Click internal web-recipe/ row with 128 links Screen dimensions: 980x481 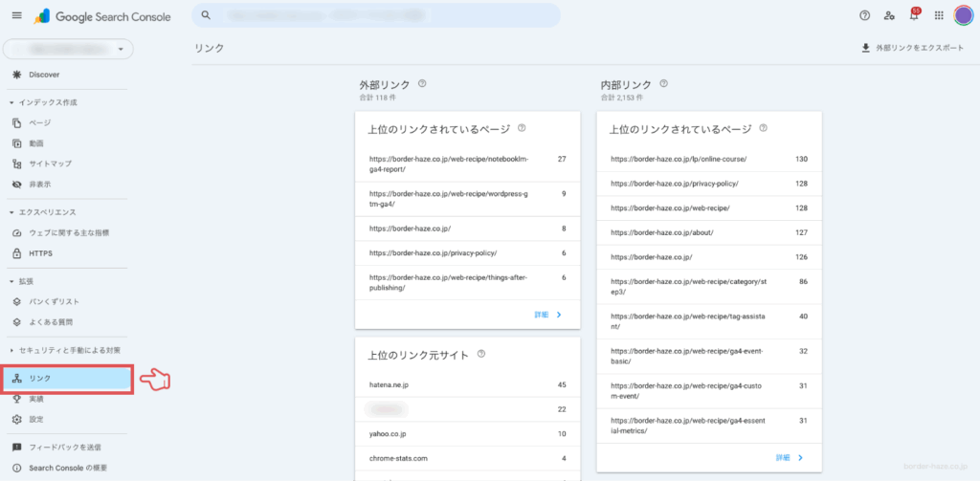(x=709, y=208)
